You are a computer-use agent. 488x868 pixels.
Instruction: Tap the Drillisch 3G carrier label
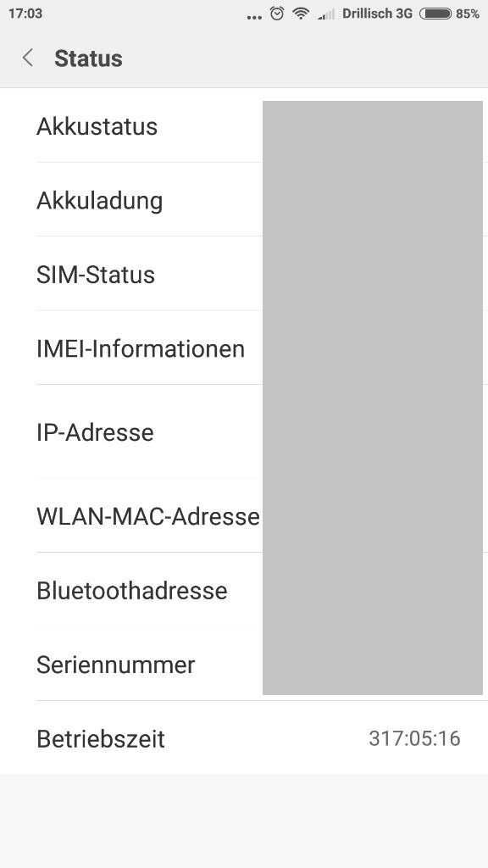click(x=377, y=14)
